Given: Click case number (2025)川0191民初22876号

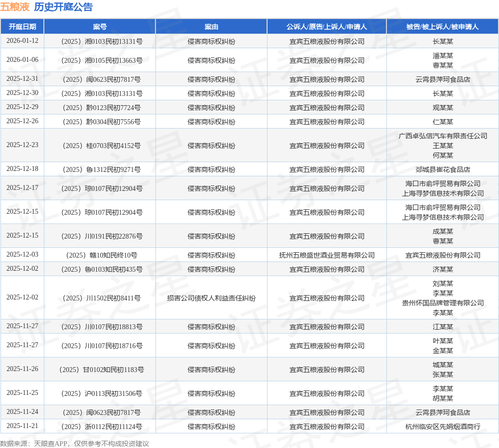Looking at the screenshot, I should [102, 236].
